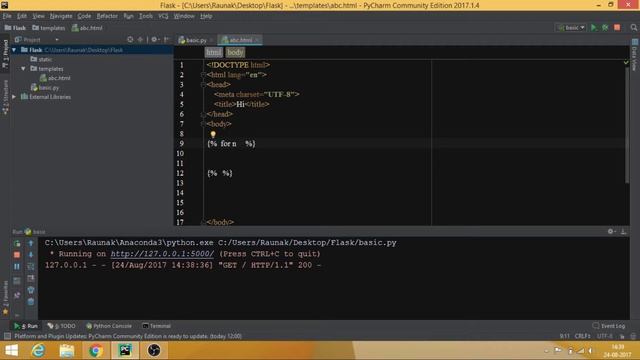640x360 pixels.
Task: Open the Data View side panel
Action: pyautogui.click(x=635, y=56)
